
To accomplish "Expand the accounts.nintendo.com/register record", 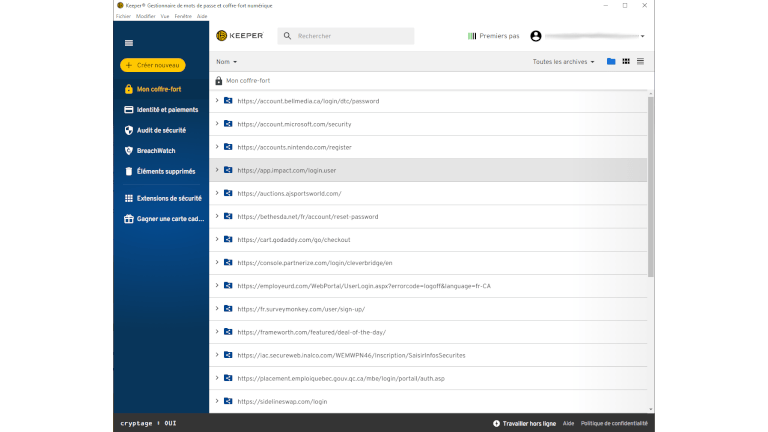I will point(217,147).
